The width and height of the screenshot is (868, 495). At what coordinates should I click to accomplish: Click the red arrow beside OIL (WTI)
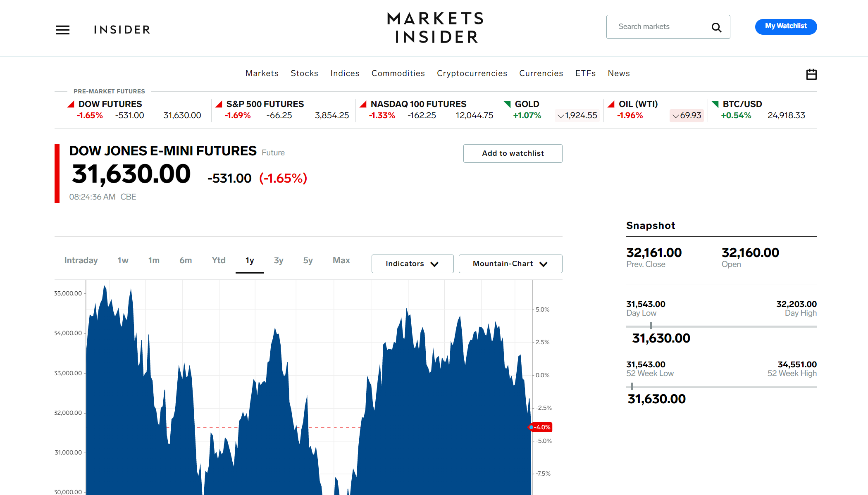pos(611,104)
